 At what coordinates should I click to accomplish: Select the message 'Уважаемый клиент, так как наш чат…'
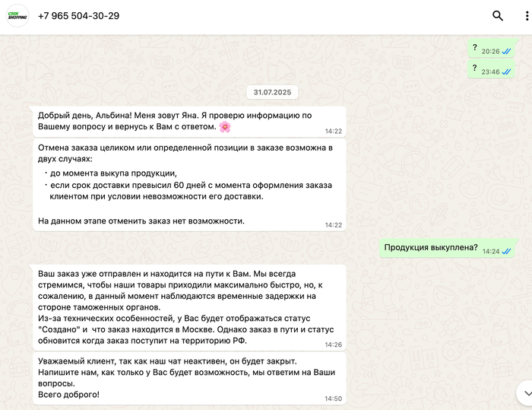pos(189,378)
